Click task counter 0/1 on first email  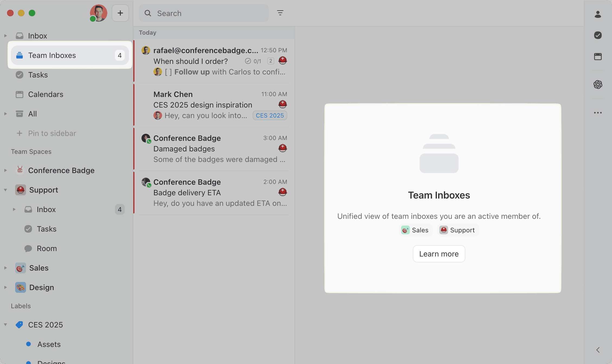253,61
